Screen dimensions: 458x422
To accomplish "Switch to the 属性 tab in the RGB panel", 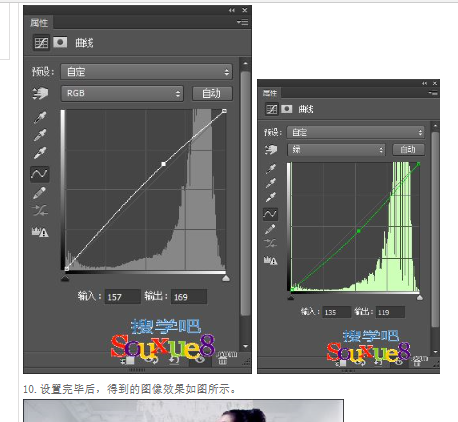I will (39, 23).
